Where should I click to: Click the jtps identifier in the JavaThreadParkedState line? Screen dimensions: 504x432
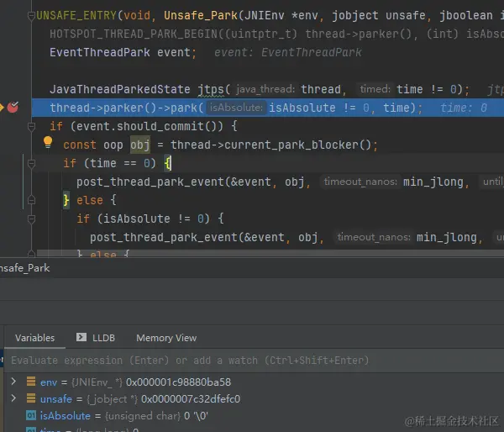[211, 89]
